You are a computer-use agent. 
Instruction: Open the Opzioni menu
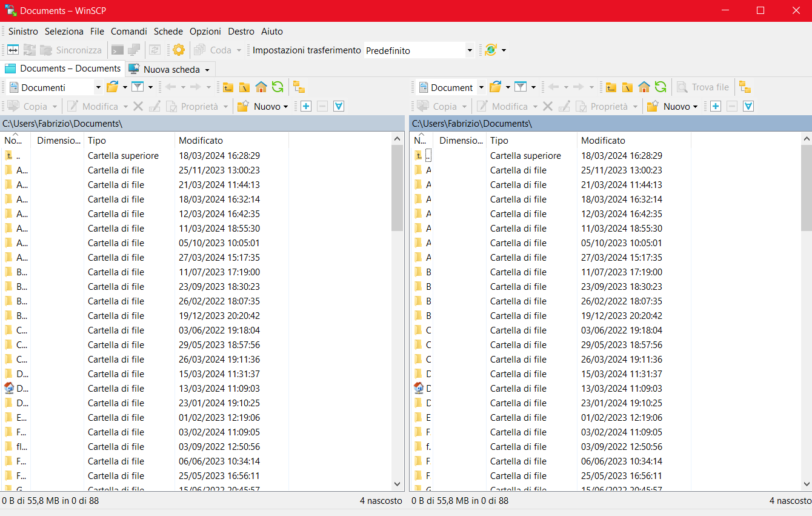point(205,32)
